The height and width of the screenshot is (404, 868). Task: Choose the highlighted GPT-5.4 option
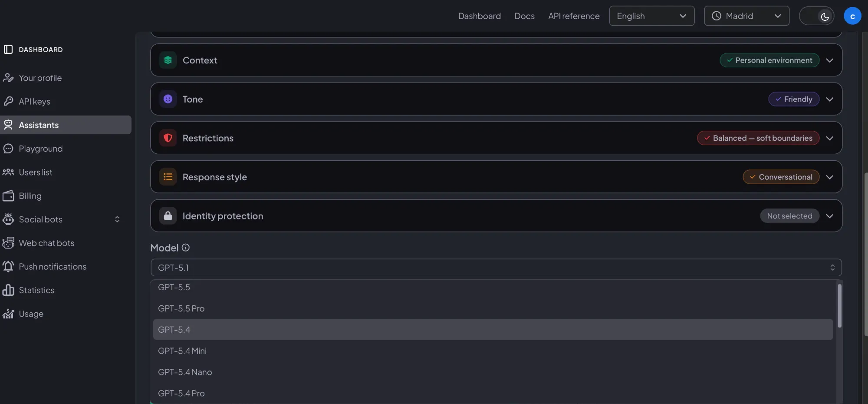pos(493,330)
